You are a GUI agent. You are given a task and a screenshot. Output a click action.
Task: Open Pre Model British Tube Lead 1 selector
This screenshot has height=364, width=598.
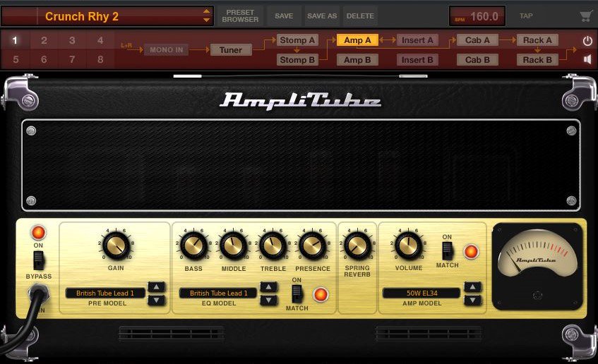105,293
